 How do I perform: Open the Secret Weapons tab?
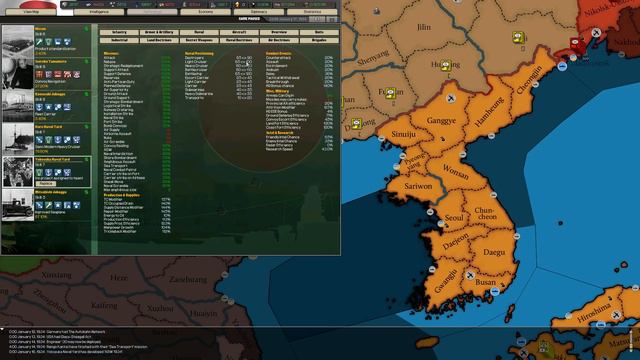199,40
